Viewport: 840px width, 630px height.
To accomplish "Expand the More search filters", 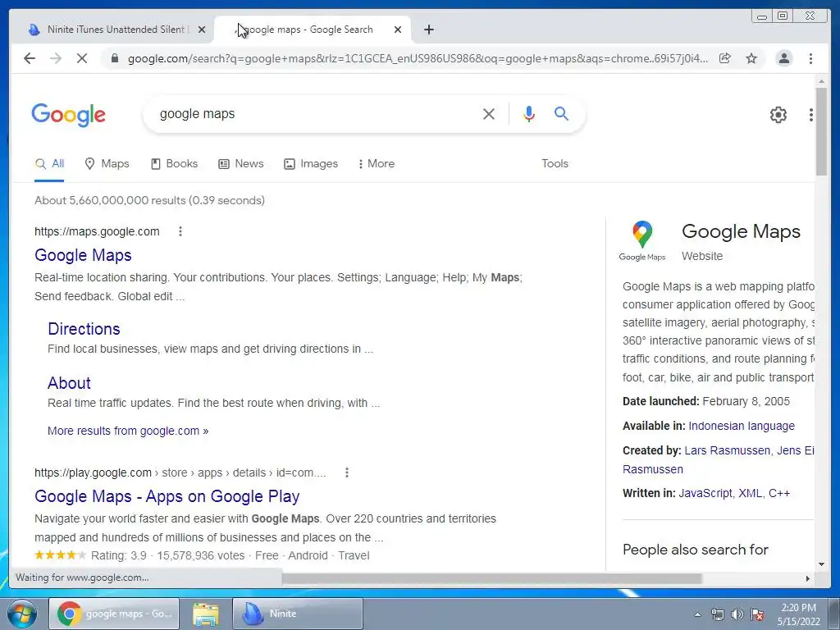I will pos(376,164).
